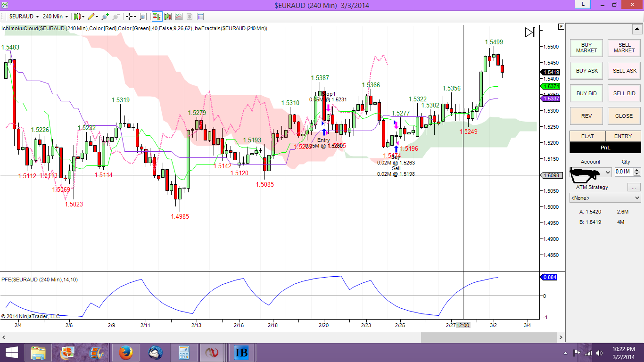Viewport: 644px width, 362px height.
Task: Open Calculator from the taskbar
Action: [x=184, y=353]
